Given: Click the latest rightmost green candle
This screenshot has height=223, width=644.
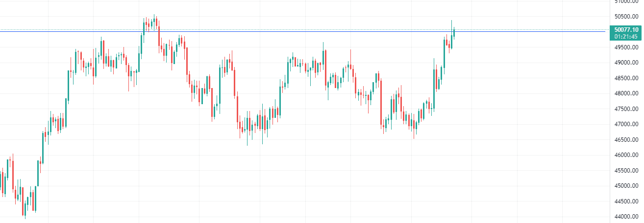Looking at the screenshot, I should [x=454, y=33].
